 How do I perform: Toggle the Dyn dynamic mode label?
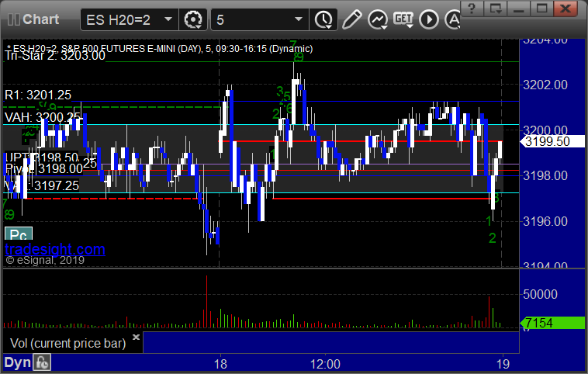18,362
